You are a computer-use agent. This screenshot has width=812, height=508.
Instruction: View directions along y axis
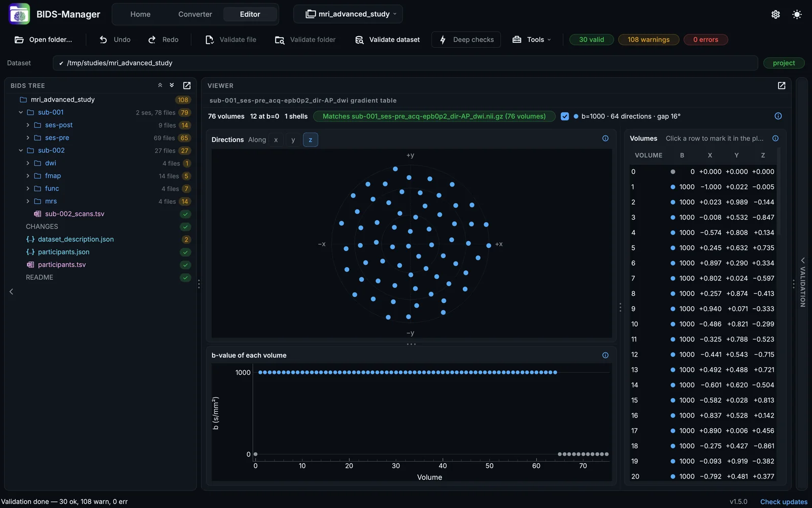[x=293, y=140]
